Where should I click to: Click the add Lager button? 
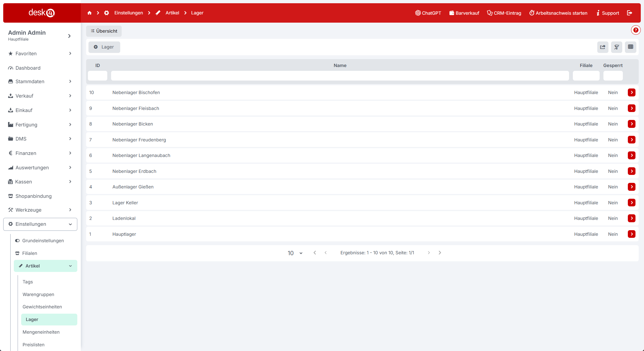(x=104, y=47)
